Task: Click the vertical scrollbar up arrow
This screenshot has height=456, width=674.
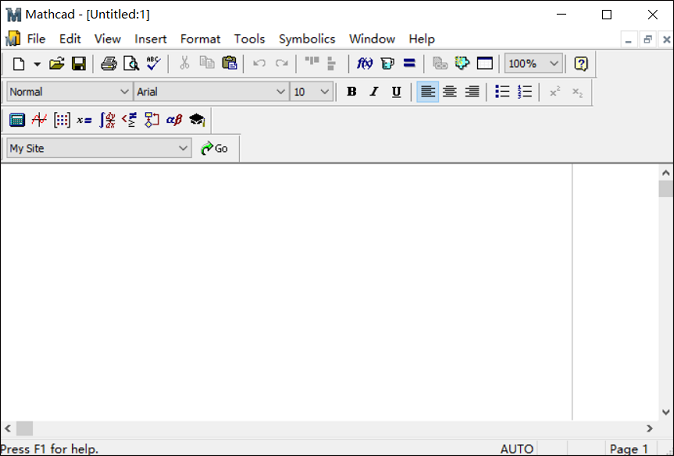Action: point(666,173)
